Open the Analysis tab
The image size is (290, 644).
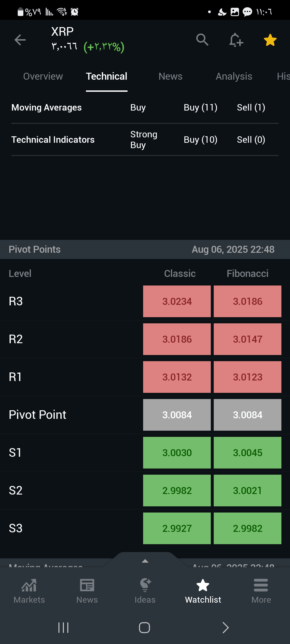point(234,76)
